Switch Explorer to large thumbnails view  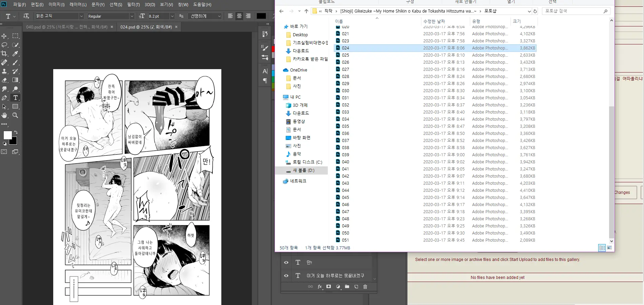tap(609, 248)
